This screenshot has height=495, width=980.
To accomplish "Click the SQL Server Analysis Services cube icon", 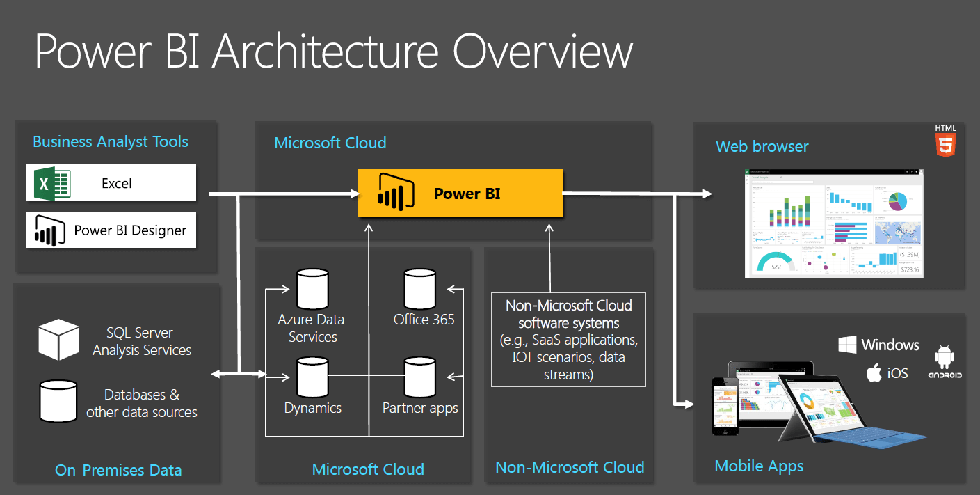I will [x=58, y=339].
